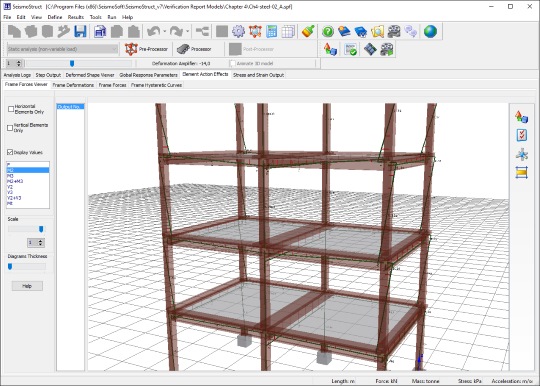Click the blue axes rotation icon in right sidebar

point(522,154)
